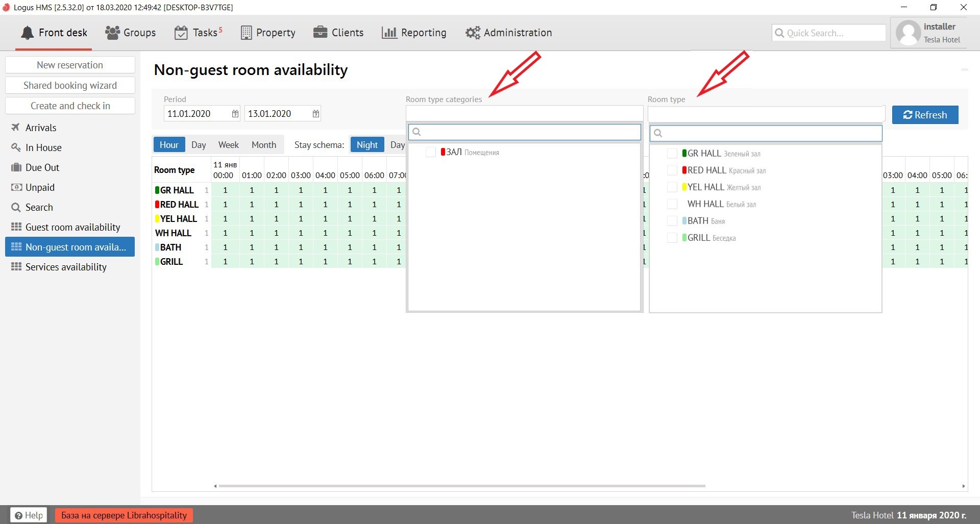Click the Due Out suitcase icon

[x=16, y=167]
